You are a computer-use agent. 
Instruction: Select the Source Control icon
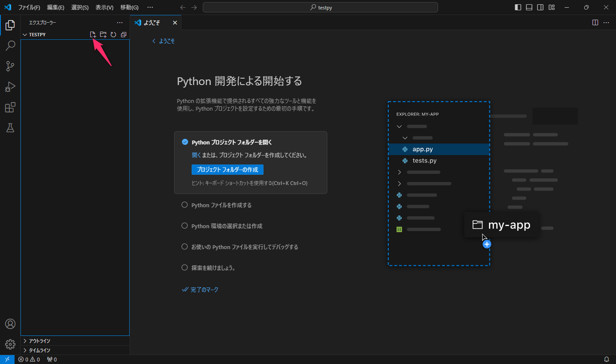coord(10,66)
